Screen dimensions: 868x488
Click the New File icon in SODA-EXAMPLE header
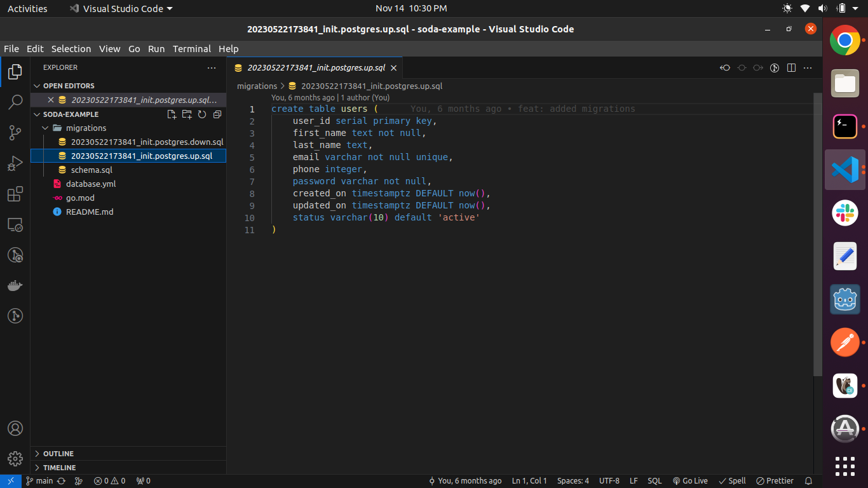coord(172,114)
